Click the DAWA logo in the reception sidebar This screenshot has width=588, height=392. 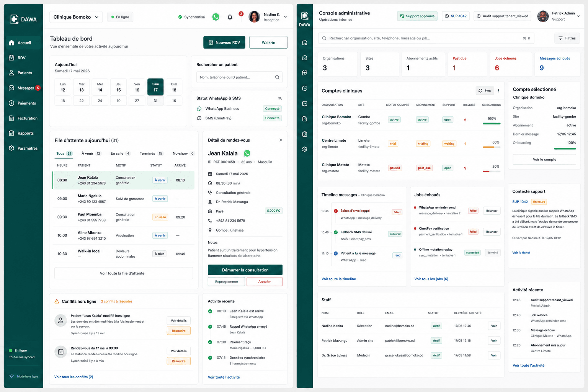(x=24, y=19)
